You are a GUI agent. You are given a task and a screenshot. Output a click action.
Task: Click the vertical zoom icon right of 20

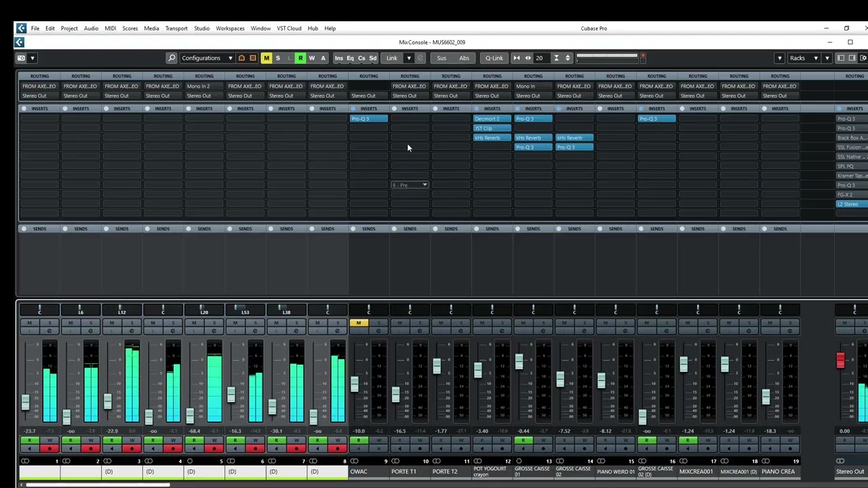coord(556,58)
